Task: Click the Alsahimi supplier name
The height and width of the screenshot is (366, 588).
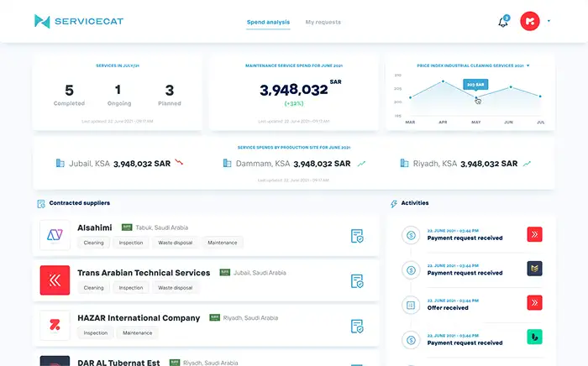Action: (94, 227)
